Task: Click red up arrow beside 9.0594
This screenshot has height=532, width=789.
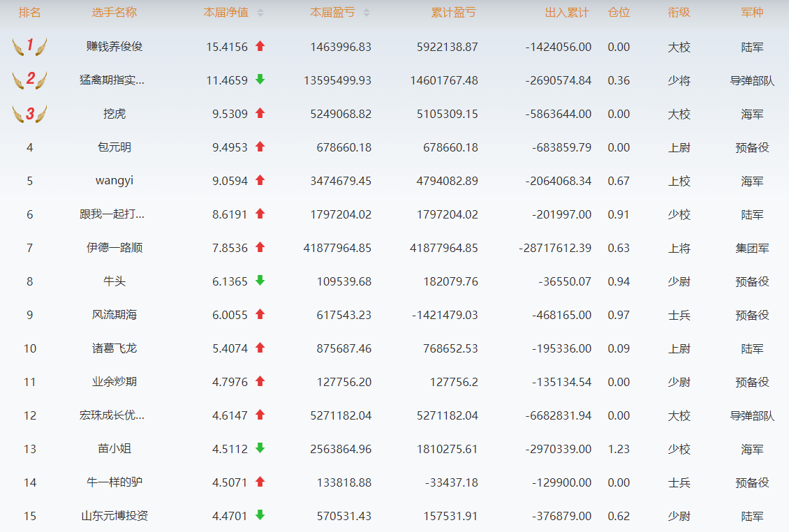Action: [260, 180]
